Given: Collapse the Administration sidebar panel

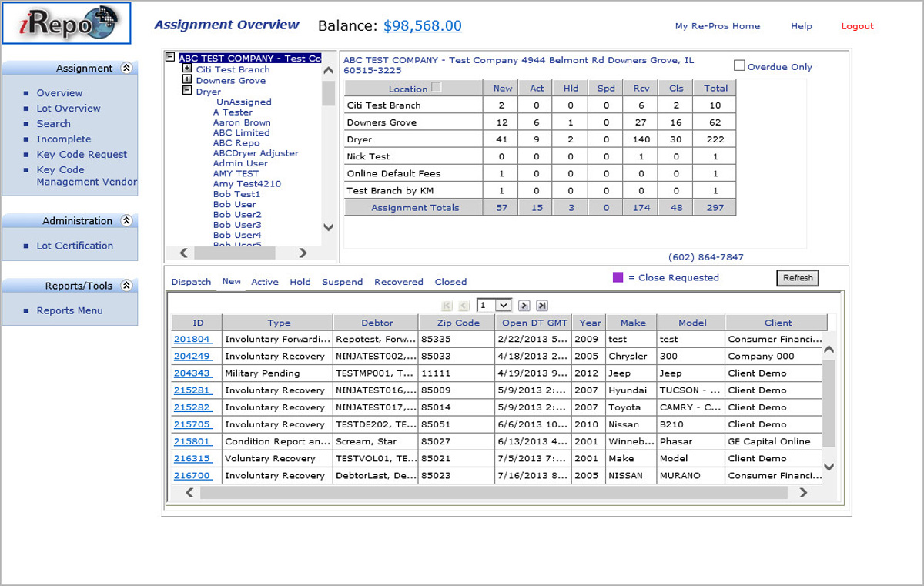Looking at the screenshot, I should [x=126, y=221].
